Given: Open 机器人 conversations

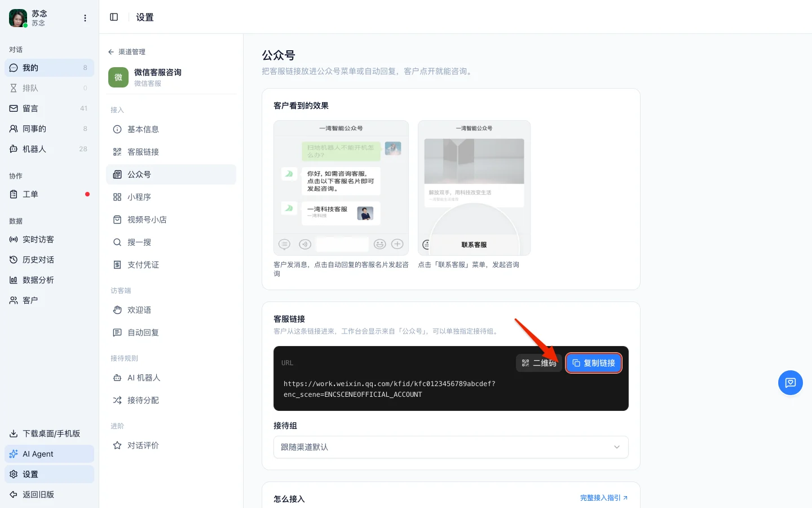Looking at the screenshot, I should pyautogui.click(x=50, y=149).
